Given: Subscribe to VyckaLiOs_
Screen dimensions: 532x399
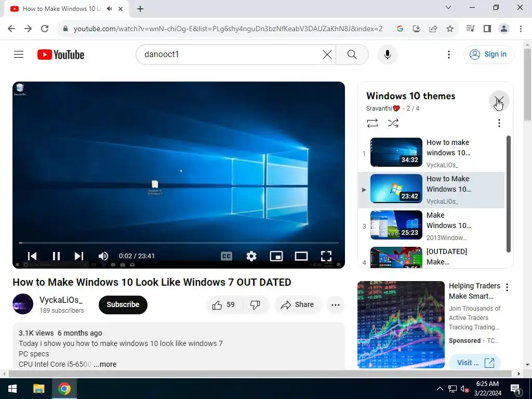Looking at the screenshot, I should 123,304.
